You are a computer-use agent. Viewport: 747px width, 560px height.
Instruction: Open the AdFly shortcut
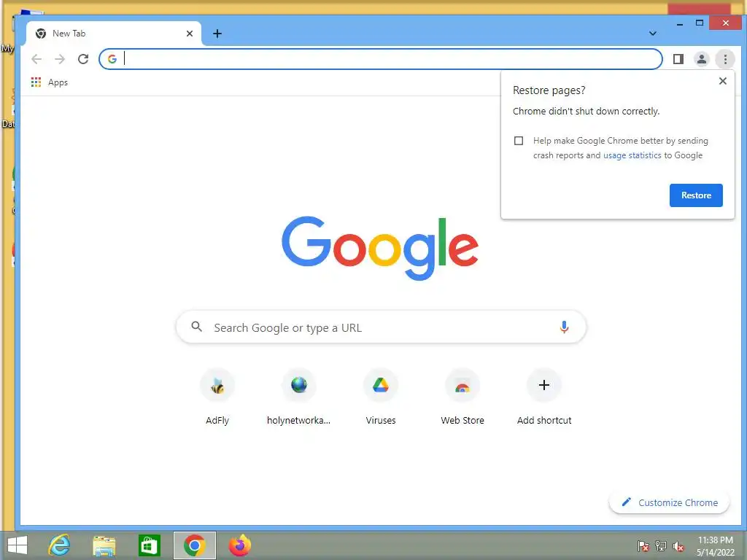[x=217, y=397]
